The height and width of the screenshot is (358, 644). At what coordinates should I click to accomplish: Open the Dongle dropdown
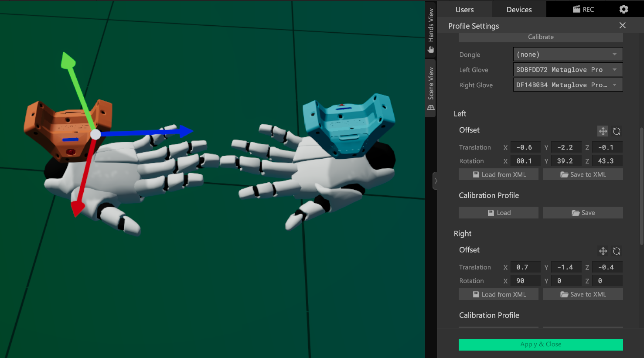[x=568, y=55]
